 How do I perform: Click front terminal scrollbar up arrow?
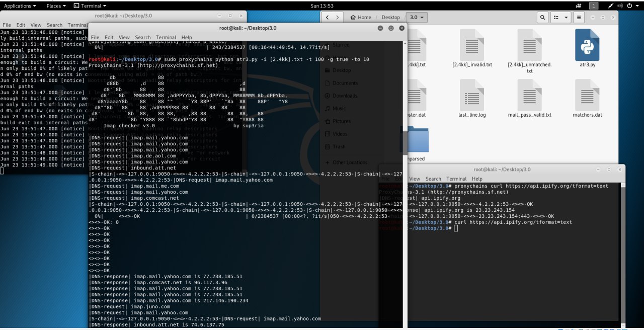tap(404, 43)
